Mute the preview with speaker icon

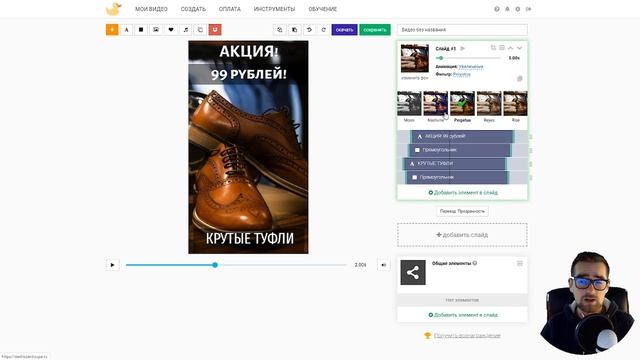coord(383,265)
